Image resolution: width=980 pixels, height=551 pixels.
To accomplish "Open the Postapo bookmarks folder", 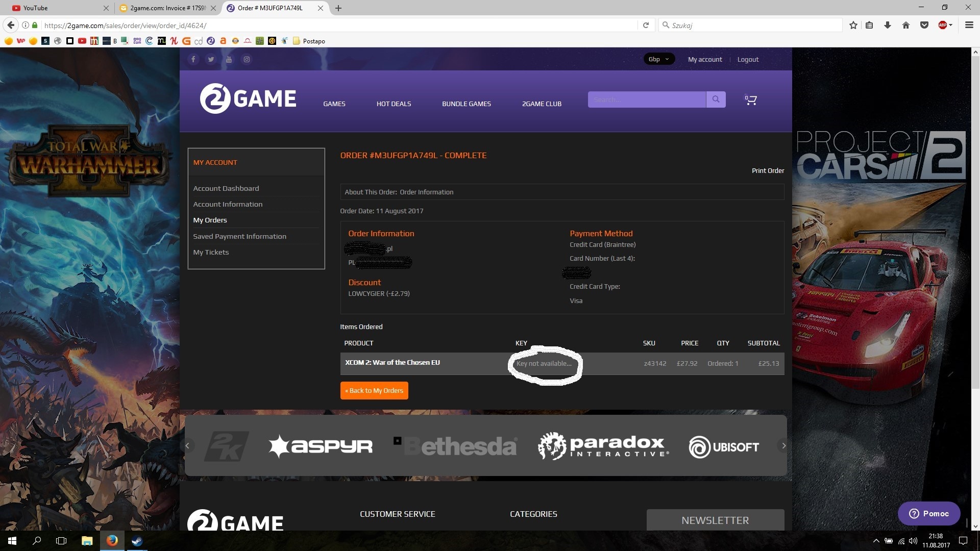I will pos(309,41).
